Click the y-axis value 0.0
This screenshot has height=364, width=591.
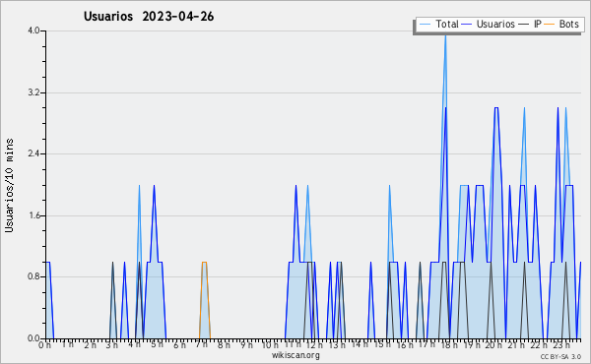33,338
